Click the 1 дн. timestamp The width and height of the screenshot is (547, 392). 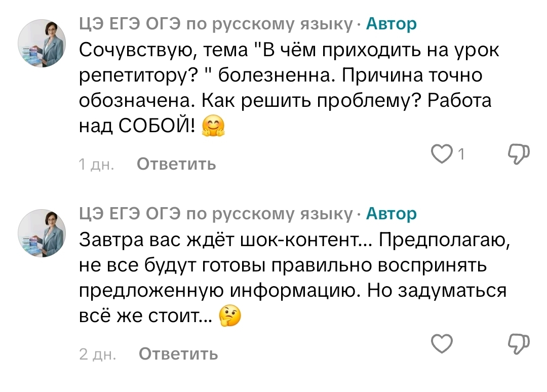tap(95, 165)
